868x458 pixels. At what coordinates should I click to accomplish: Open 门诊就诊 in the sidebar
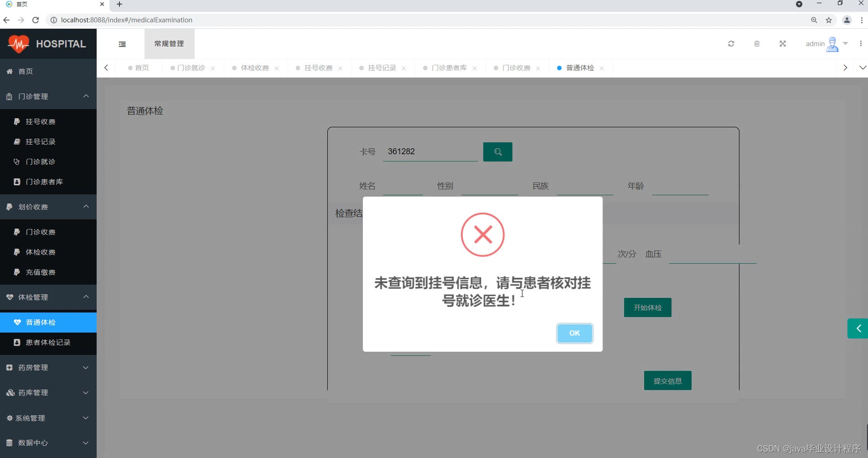48,161
